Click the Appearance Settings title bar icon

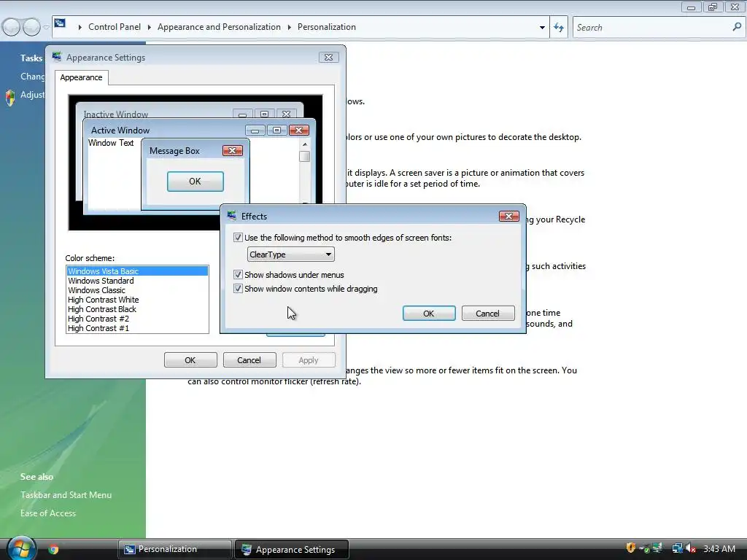57,57
